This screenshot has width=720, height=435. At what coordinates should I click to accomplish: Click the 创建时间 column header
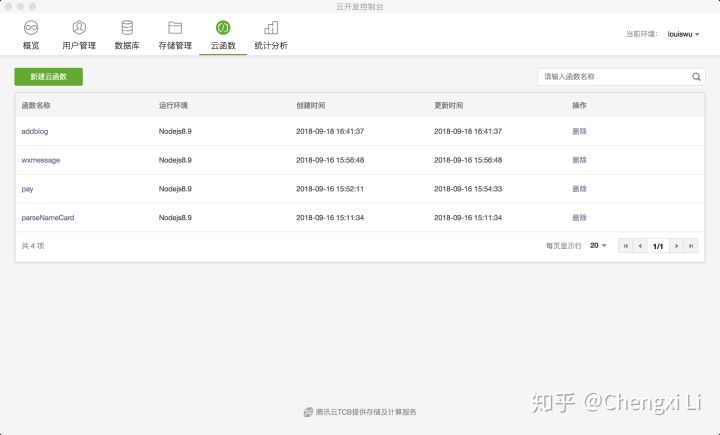[311, 106]
